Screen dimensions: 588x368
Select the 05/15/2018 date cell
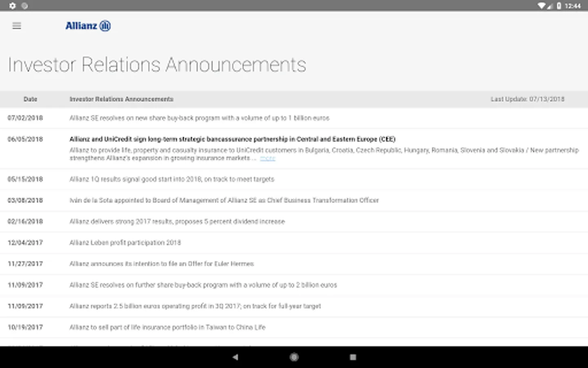25,179
